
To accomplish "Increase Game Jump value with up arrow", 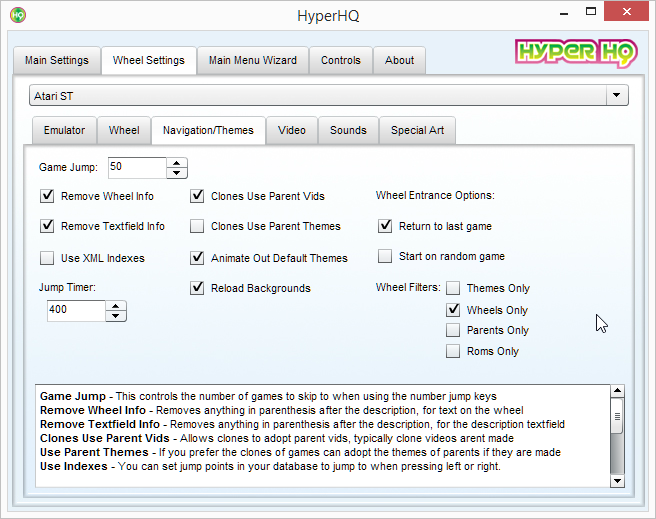I will 177,163.
